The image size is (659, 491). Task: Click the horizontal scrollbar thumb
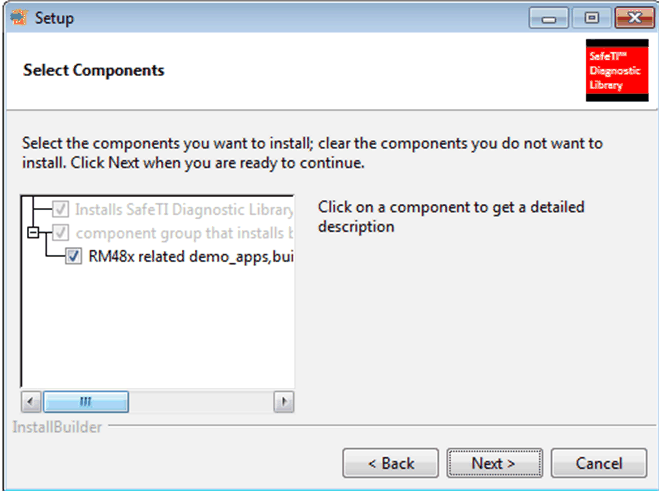(x=85, y=401)
